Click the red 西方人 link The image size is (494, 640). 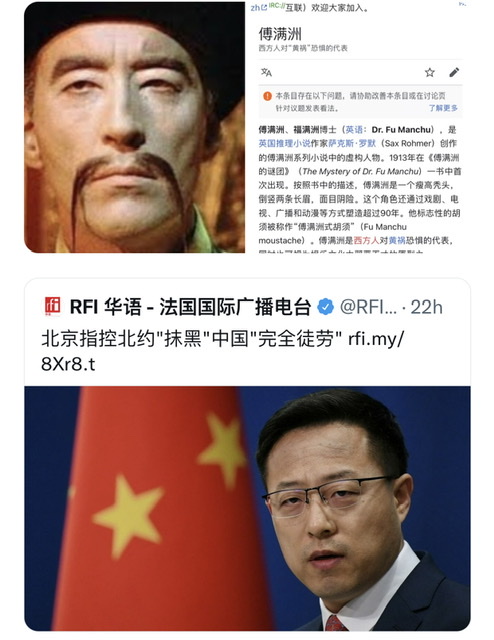coord(366,240)
